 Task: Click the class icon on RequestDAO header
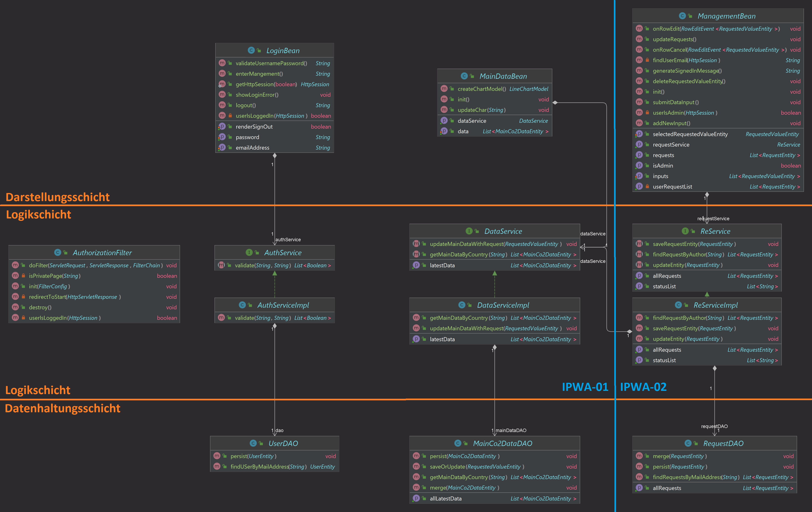click(x=689, y=443)
